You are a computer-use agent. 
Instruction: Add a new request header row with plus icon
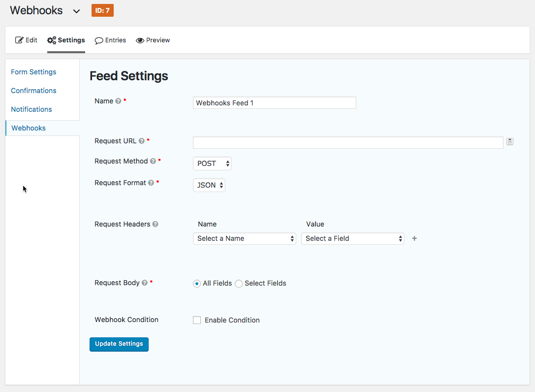[414, 238]
